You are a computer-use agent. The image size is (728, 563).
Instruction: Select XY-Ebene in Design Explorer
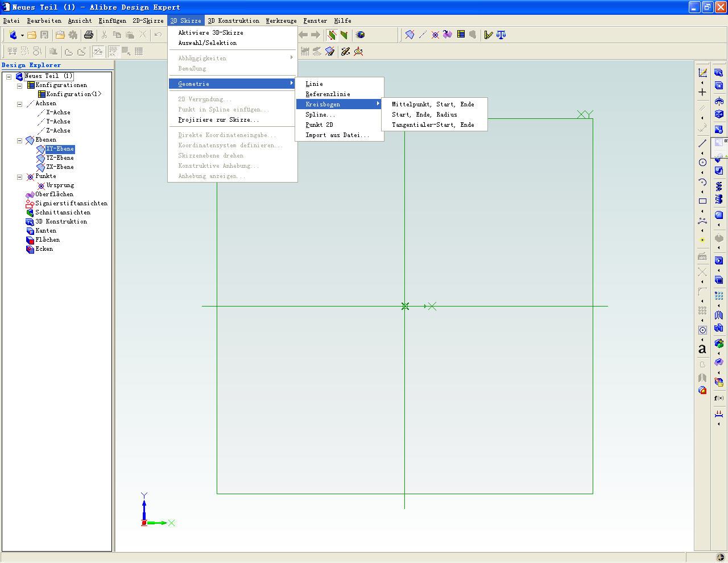click(60, 149)
